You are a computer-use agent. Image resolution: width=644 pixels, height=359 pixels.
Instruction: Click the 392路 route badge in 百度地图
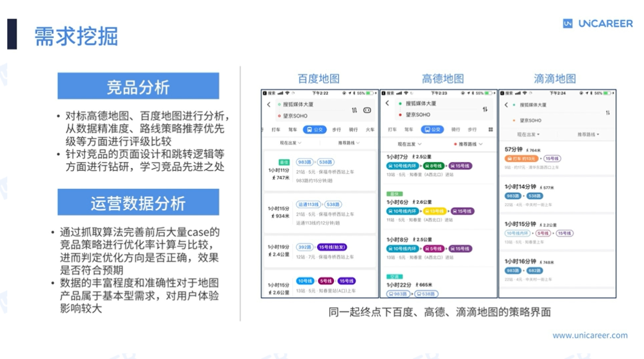pos(305,247)
